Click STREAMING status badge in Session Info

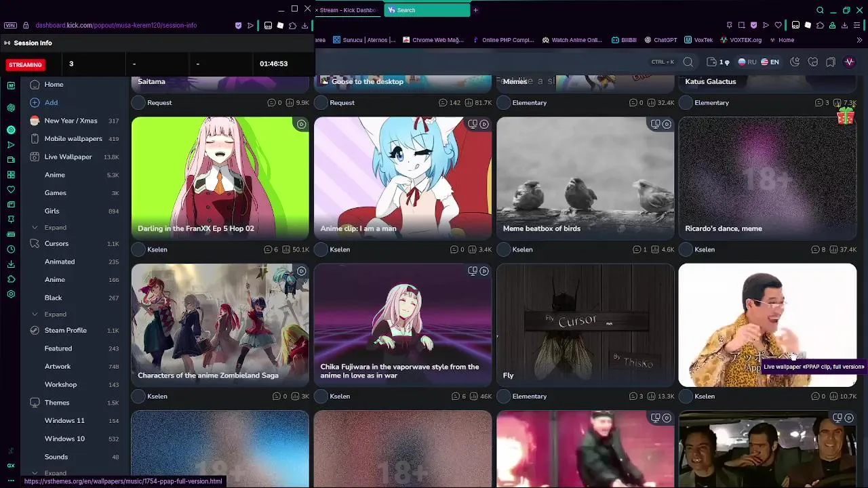click(25, 64)
